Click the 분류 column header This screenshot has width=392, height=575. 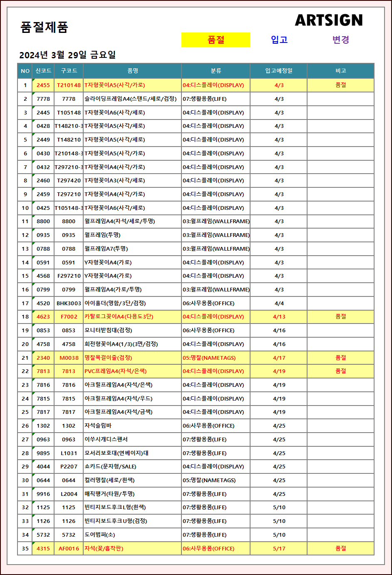pyautogui.click(x=216, y=71)
